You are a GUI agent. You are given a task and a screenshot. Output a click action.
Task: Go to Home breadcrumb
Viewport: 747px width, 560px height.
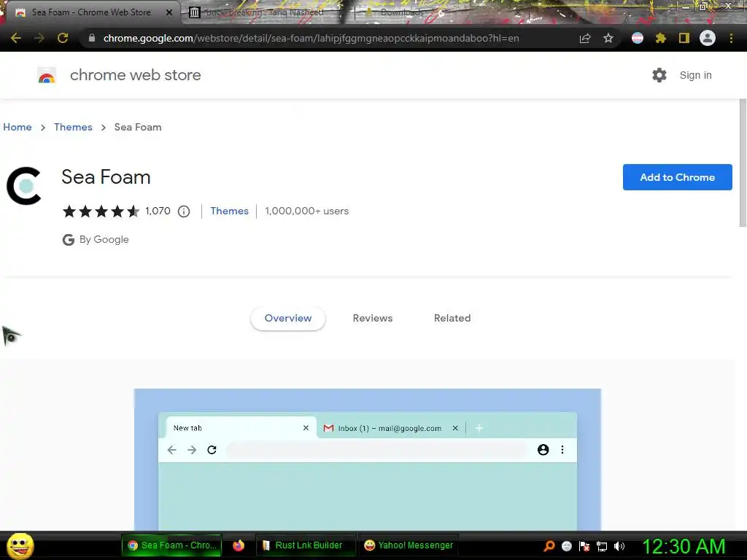[x=18, y=127]
